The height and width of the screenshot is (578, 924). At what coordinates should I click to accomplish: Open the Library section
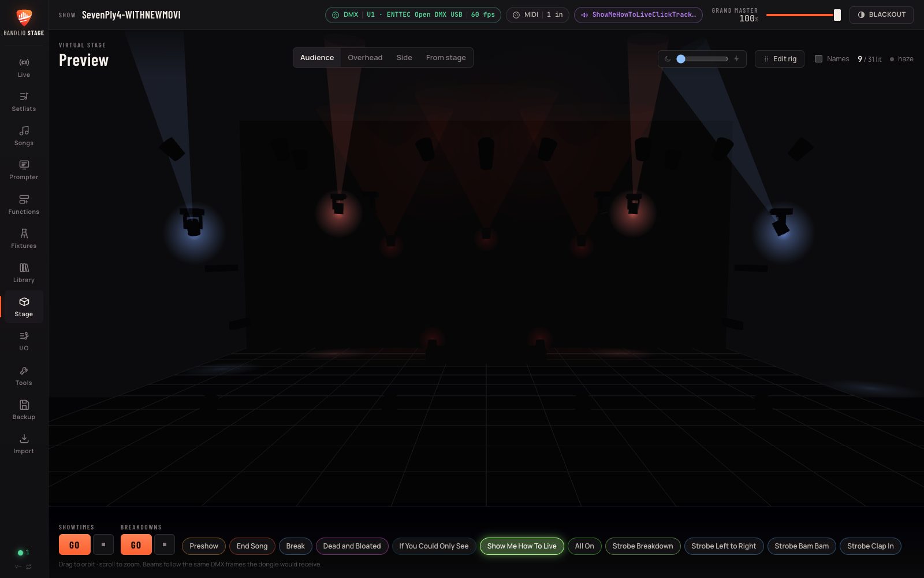click(x=24, y=273)
